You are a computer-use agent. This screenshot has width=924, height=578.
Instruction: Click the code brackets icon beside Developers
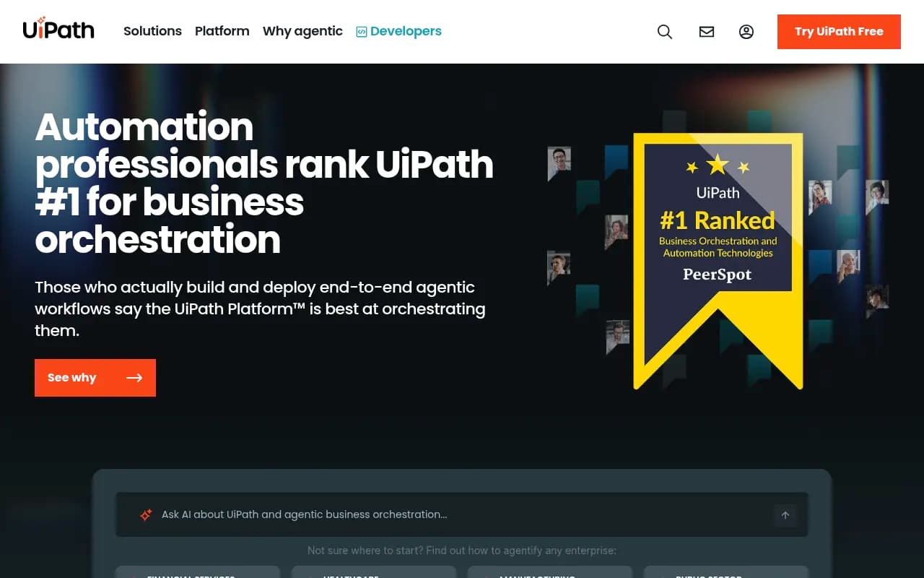click(x=360, y=31)
